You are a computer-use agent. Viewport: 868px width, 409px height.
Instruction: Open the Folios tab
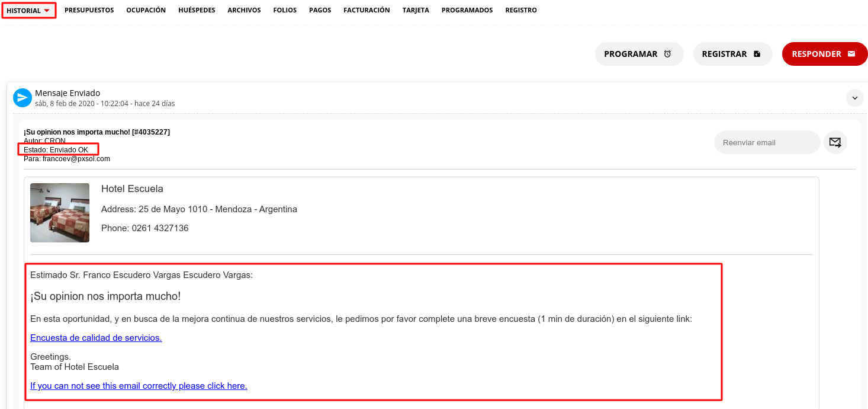coord(285,11)
